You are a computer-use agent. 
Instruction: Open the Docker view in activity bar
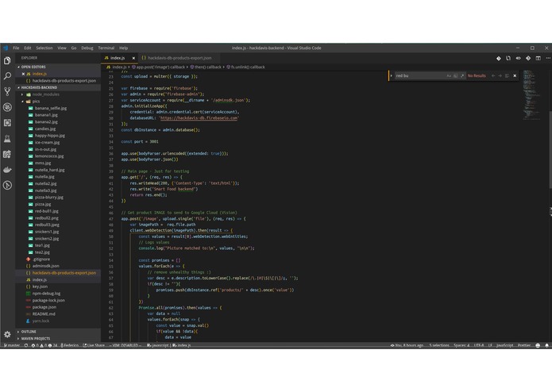[7, 170]
